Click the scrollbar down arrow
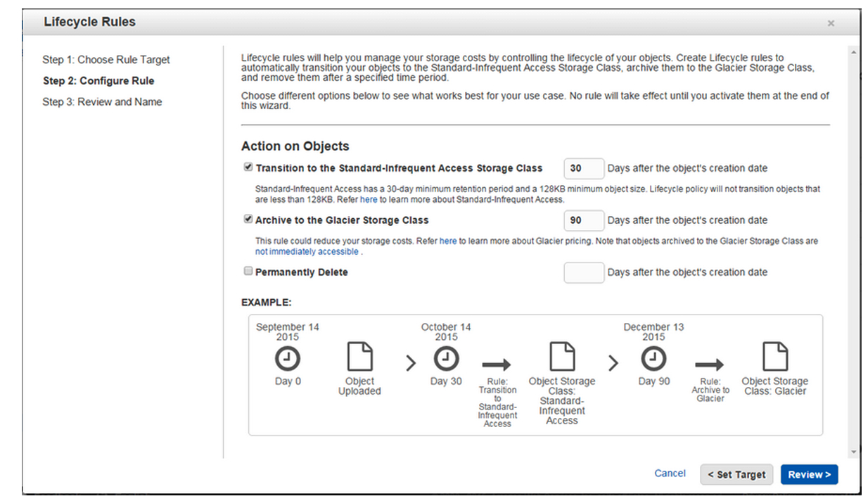This screenshot has width=868, height=501. [x=854, y=452]
